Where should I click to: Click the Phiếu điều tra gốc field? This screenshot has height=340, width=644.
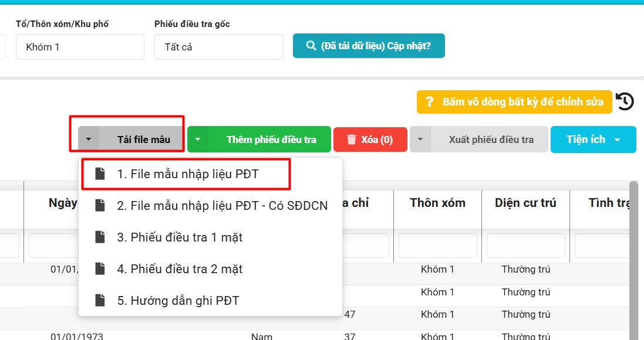[218, 47]
